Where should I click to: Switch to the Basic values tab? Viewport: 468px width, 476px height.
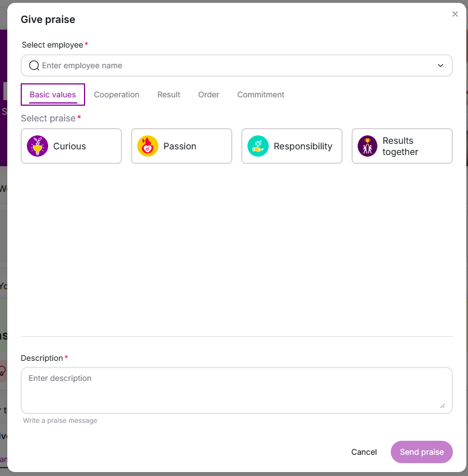[x=53, y=95]
